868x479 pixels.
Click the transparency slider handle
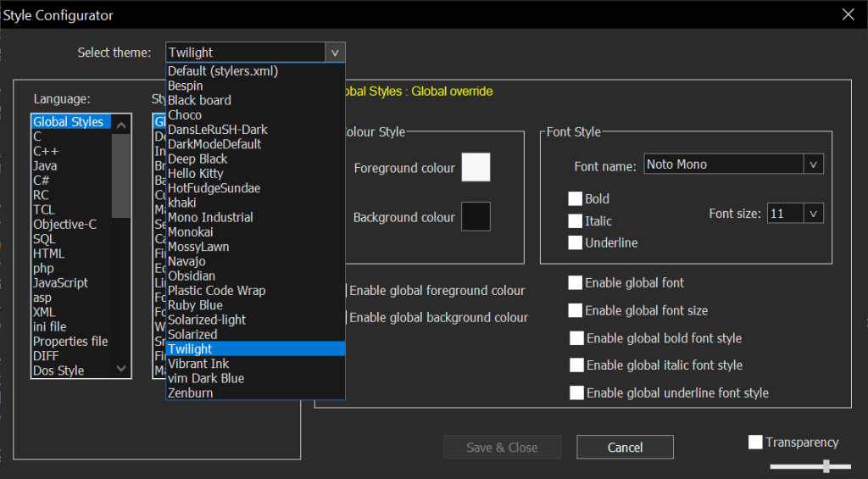point(825,465)
